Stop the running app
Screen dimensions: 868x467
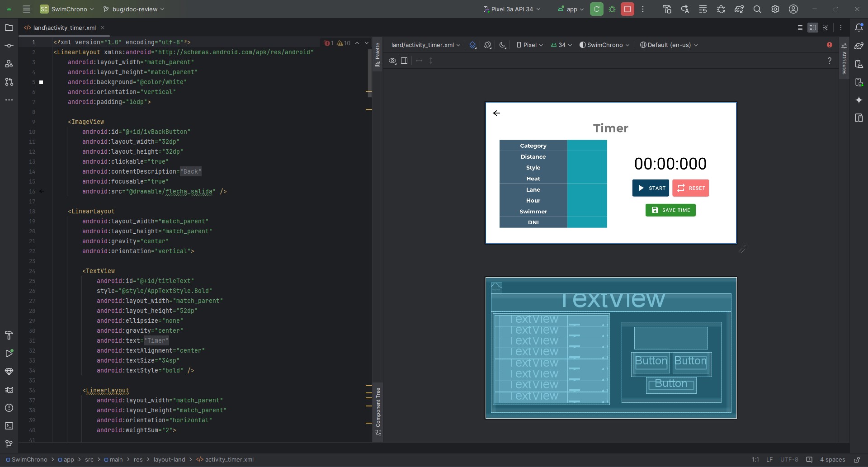[x=627, y=9]
